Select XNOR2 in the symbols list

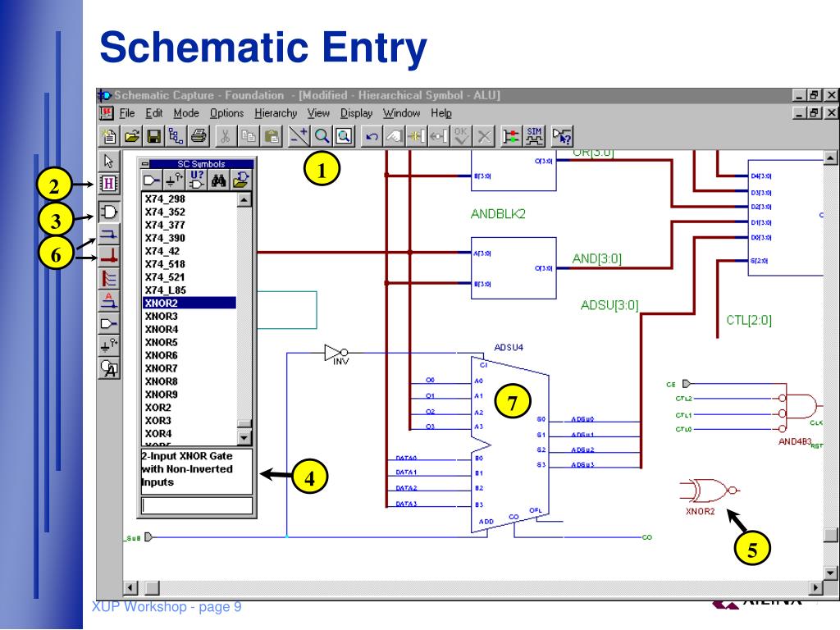(x=189, y=304)
